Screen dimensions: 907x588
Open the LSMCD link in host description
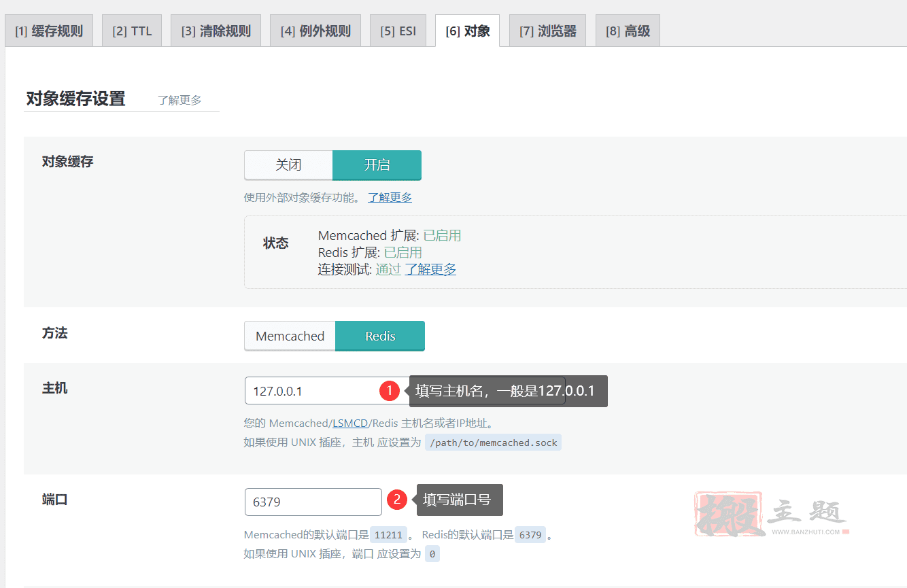(350, 423)
